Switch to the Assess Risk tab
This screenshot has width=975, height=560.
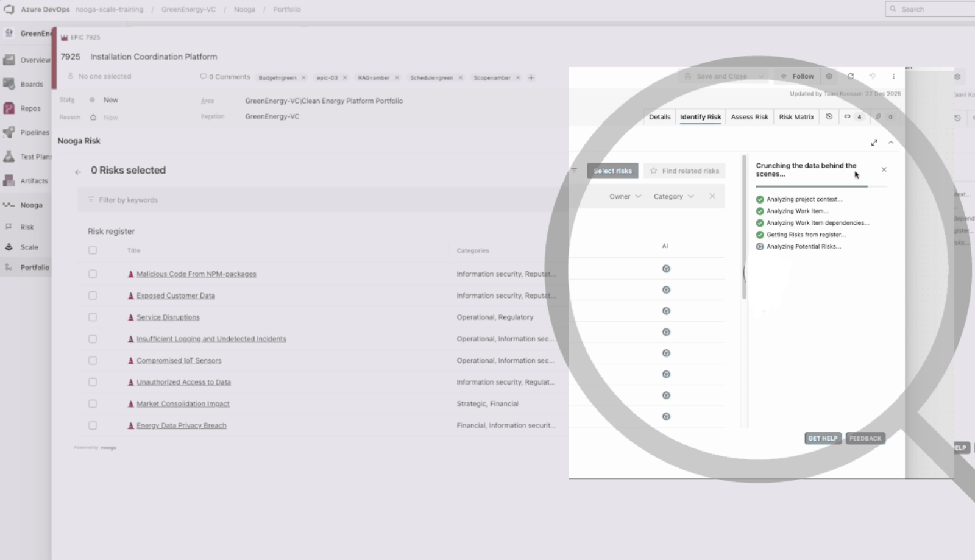click(750, 117)
